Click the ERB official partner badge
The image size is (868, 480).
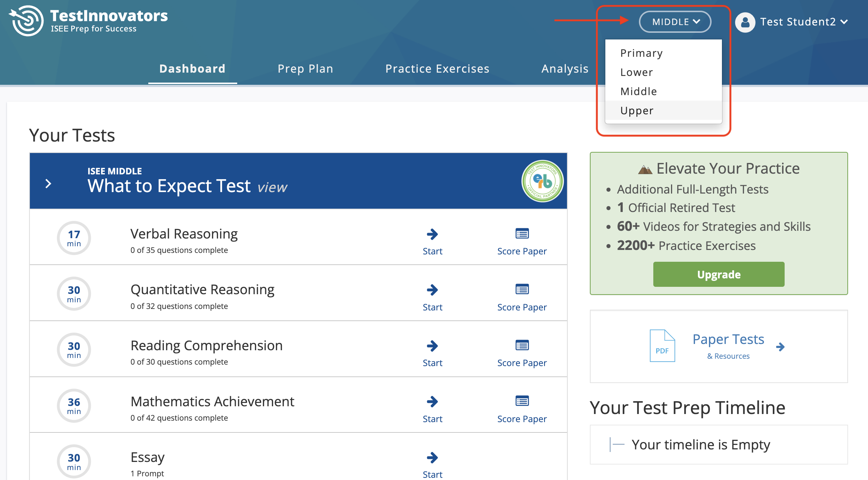pos(542,181)
